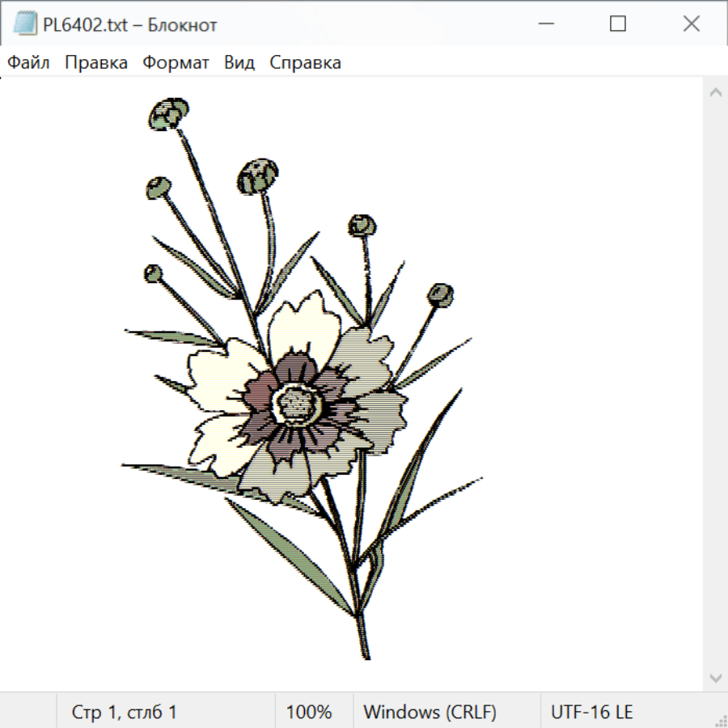Close the PL6402.txt Notepad window
728x728 pixels.
coord(692,24)
